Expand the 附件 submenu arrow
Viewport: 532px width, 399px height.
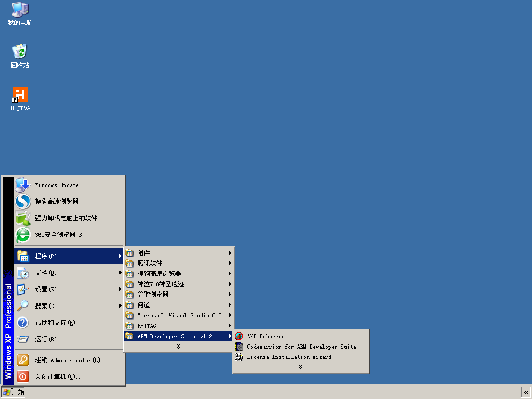click(x=230, y=253)
